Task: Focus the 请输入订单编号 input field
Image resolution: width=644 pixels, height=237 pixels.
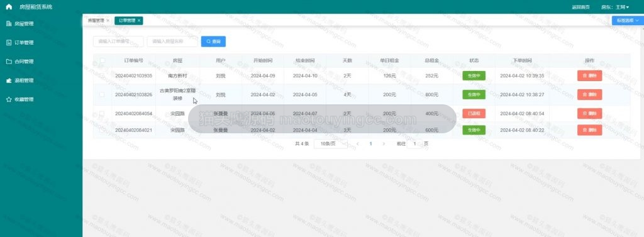Action: (x=118, y=41)
